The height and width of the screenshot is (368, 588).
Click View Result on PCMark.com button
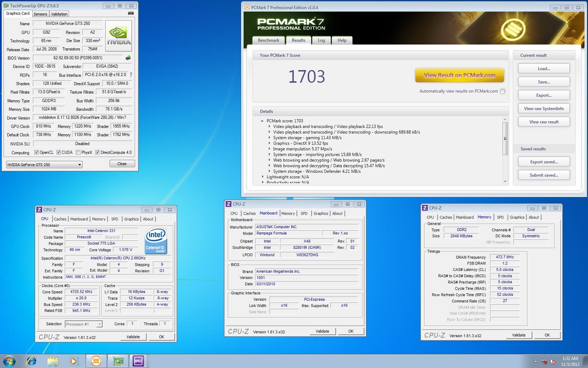460,75
